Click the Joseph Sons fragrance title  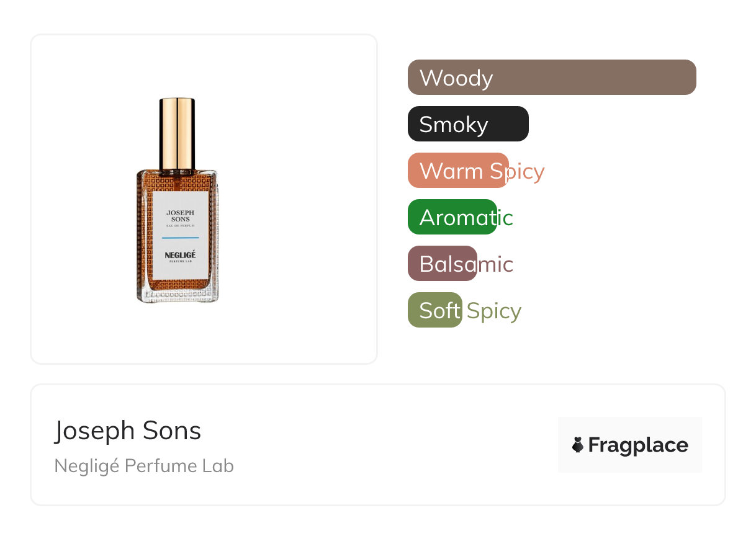pos(128,430)
